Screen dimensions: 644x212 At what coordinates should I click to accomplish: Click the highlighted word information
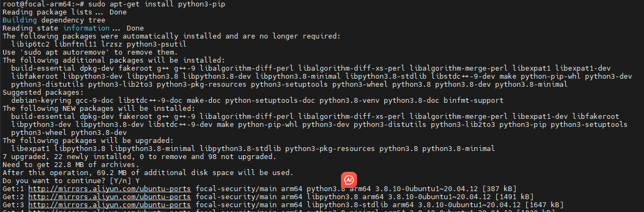tap(87, 28)
